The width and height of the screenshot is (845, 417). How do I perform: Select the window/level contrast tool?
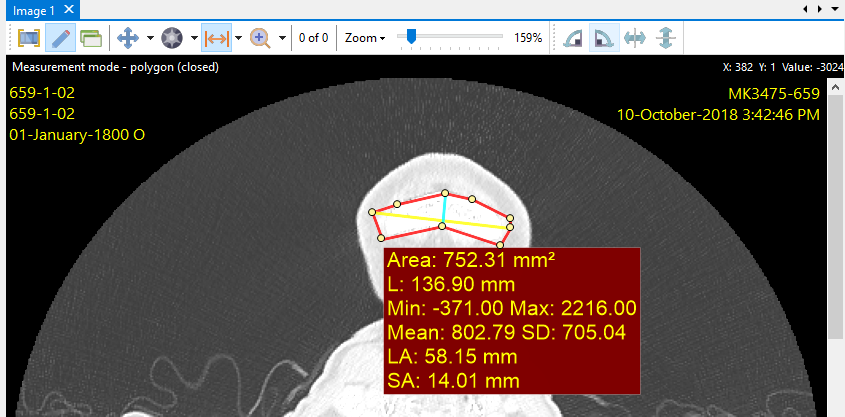pos(172,38)
